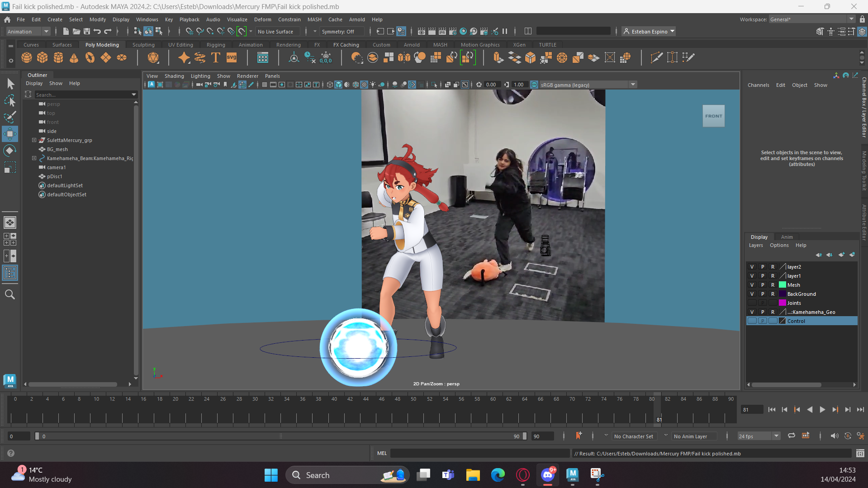
Task: Click the SVG import shelf icon
Action: [x=232, y=57]
